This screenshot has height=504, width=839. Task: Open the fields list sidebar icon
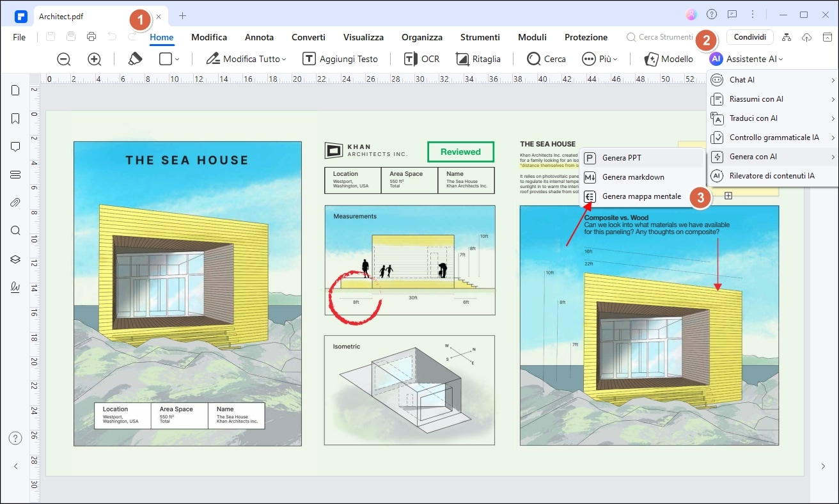click(x=15, y=175)
